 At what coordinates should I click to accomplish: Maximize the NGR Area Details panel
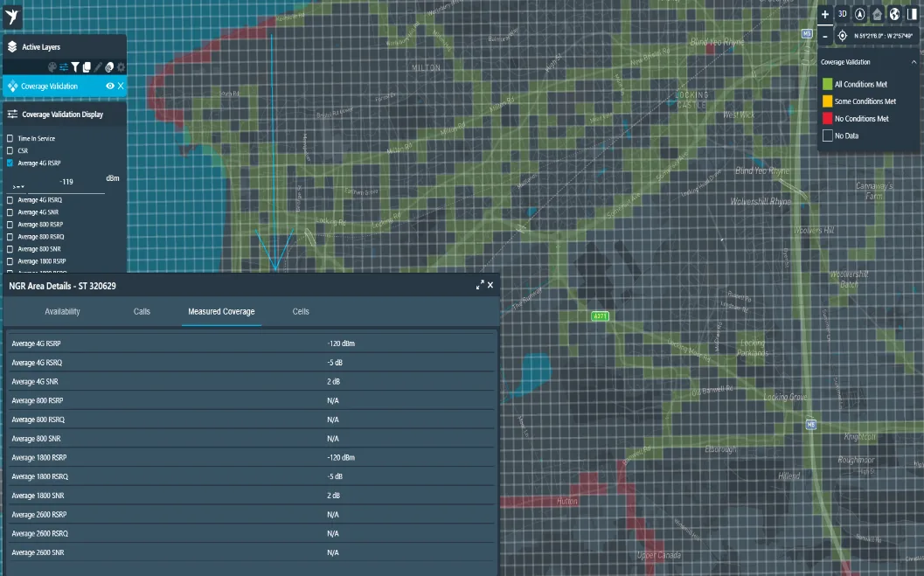click(480, 285)
